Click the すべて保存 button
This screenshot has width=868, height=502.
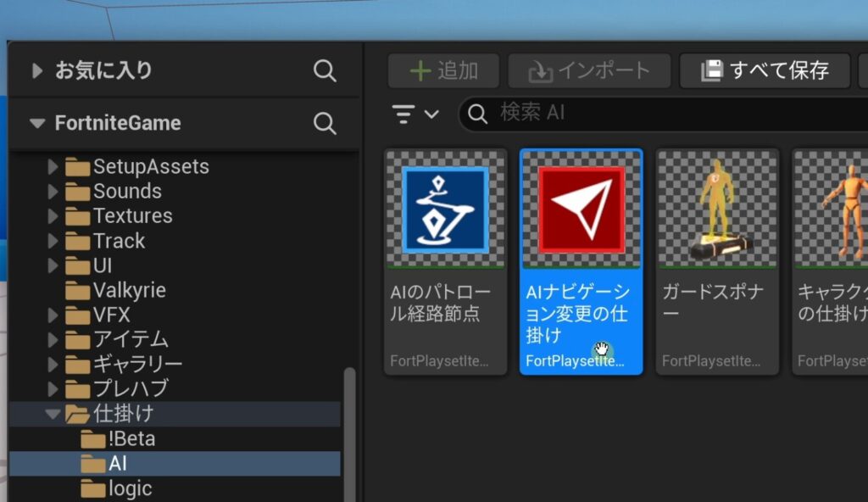tap(765, 71)
